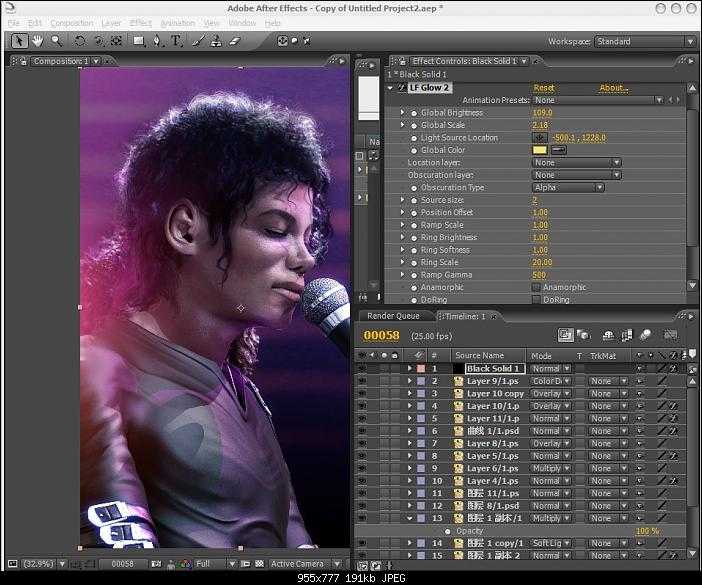Switch to the Render Queue tab
The width and height of the screenshot is (702, 585).
(394, 316)
